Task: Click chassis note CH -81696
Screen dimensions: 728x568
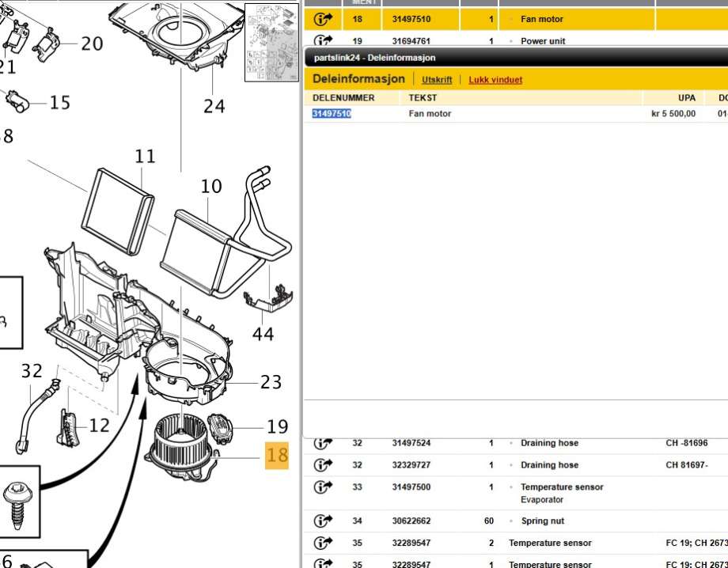Action: tap(686, 443)
